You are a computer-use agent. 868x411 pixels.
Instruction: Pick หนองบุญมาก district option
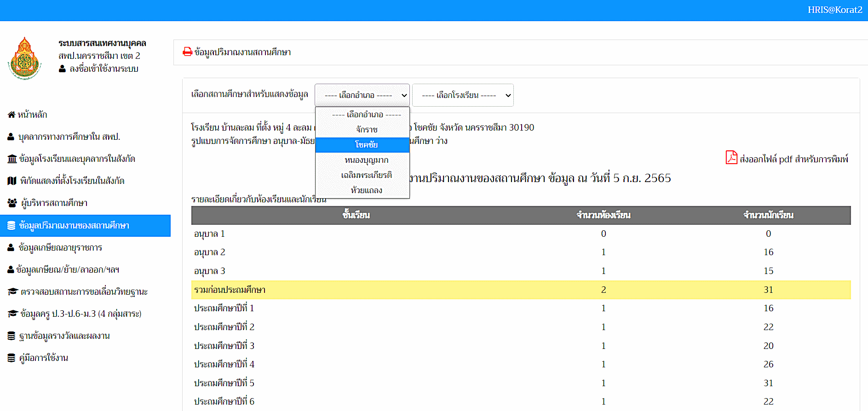point(366,160)
